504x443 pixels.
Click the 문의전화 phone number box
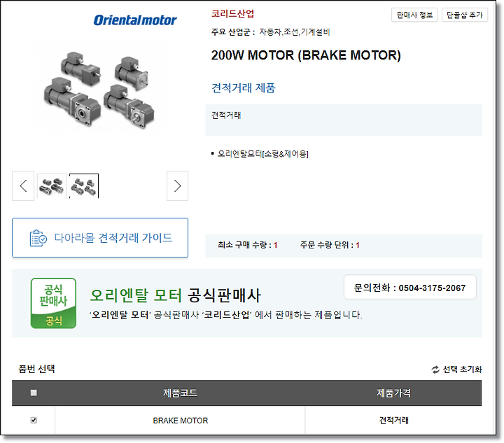(x=409, y=287)
